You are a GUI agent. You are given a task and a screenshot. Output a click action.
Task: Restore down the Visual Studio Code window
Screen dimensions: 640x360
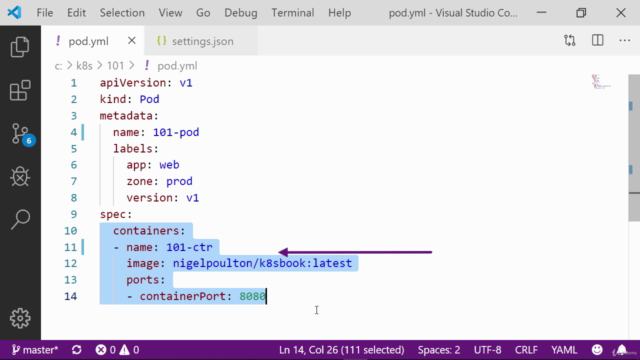coord(581,13)
